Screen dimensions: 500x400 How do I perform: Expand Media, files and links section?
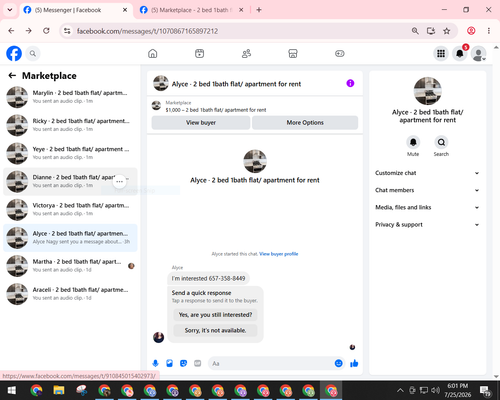pyautogui.click(x=428, y=207)
